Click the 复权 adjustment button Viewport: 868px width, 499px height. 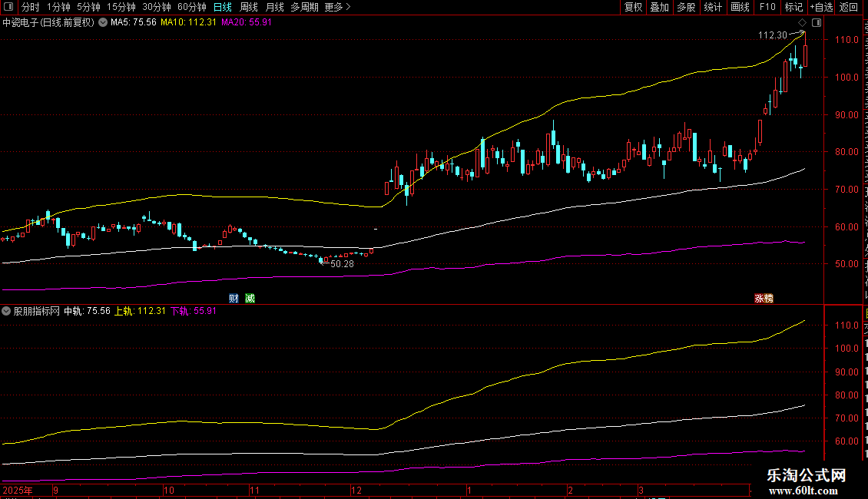[x=633, y=7]
